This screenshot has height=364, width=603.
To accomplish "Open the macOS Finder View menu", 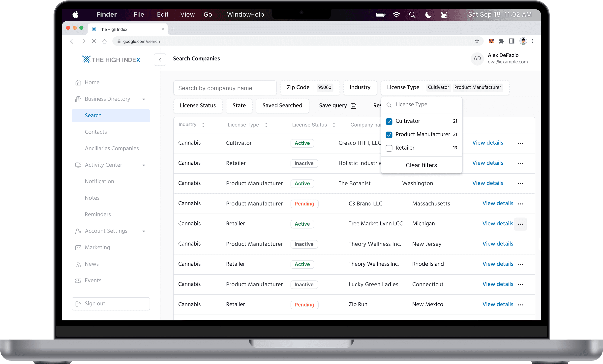I will coord(187,14).
